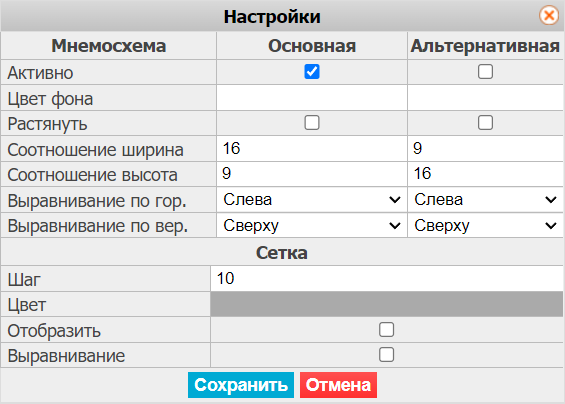Uncheck Активно for Основная mnemonic scheme
This screenshot has width=565, height=404.
[312, 72]
